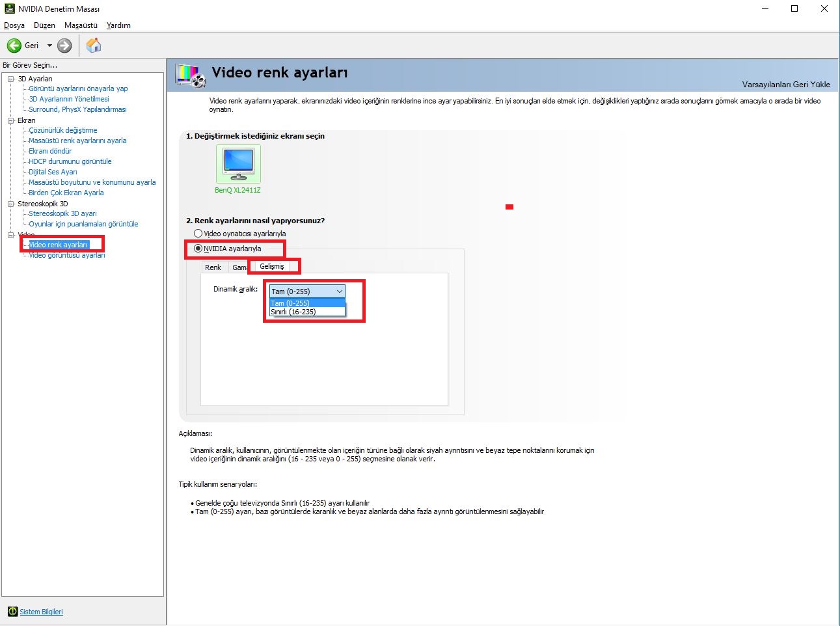Click the forward navigation arrow icon

64,46
